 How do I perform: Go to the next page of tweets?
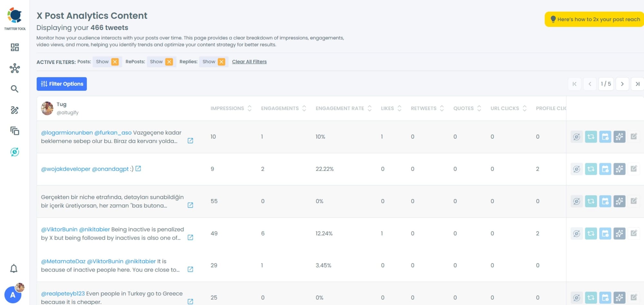tap(622, 84)
